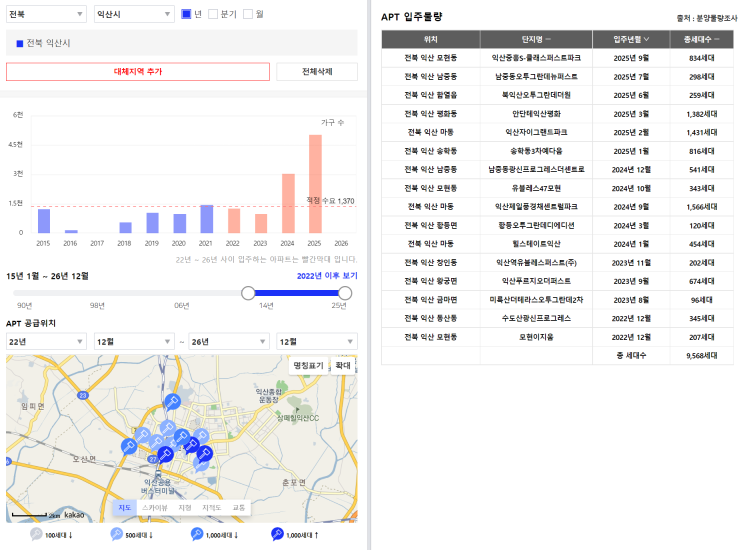Sort table by 단지명 column header
This screenshot has height=550, width=743.
pos(536,39)
